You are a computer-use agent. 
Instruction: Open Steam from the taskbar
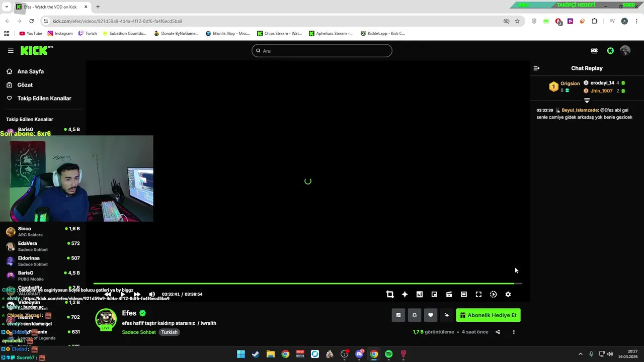pos(256,354)
